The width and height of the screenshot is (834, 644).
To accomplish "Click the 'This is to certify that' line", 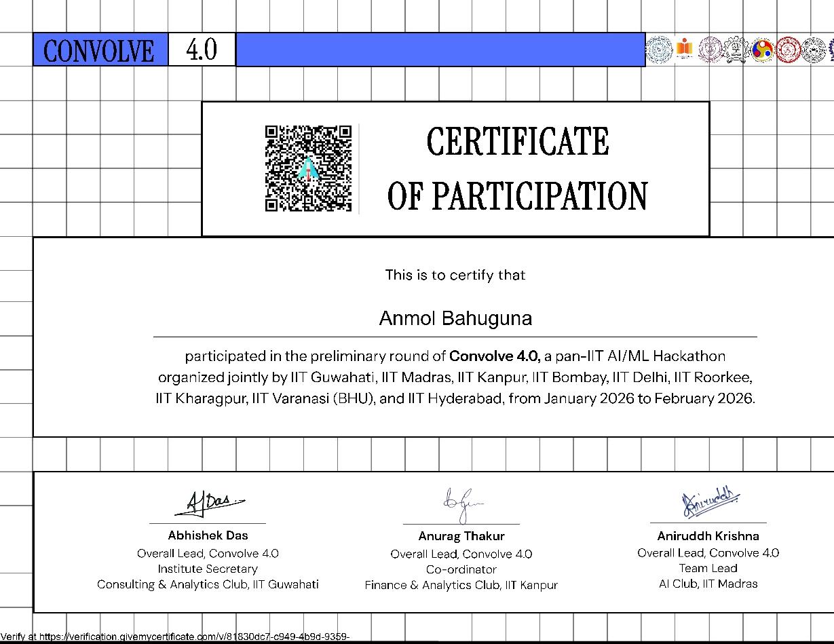I will coord(455,275).
